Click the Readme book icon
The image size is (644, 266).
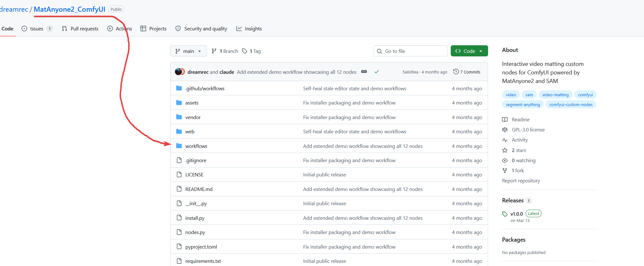(x=505, y=119)
